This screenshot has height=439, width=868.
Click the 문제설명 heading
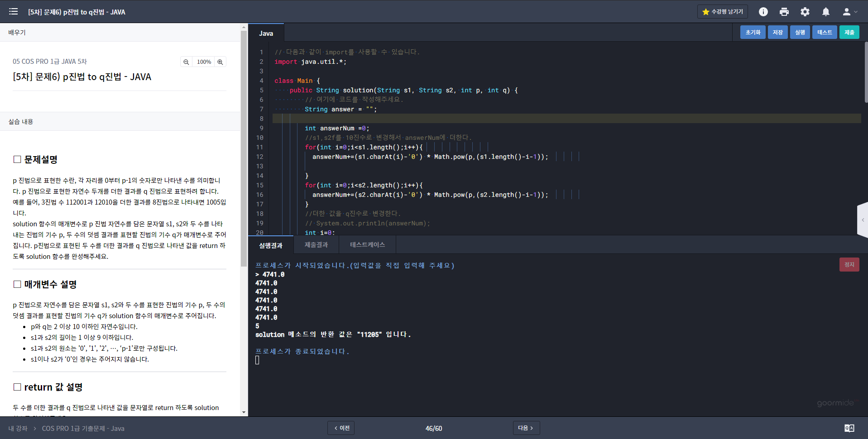tap(35, 159)
